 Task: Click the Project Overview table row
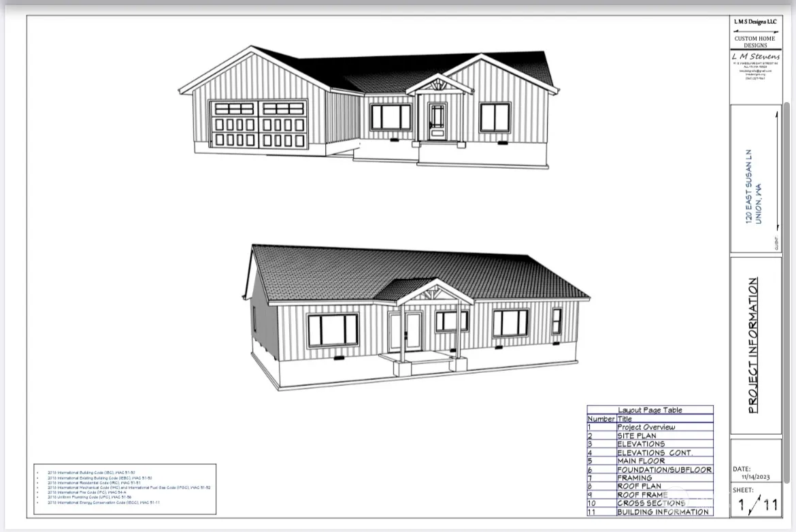(646, 427)
